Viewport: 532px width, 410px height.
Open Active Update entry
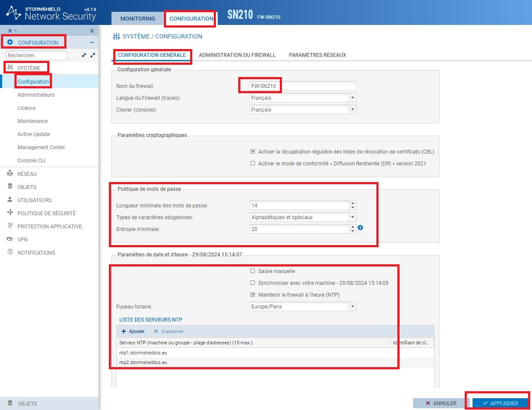34,134
